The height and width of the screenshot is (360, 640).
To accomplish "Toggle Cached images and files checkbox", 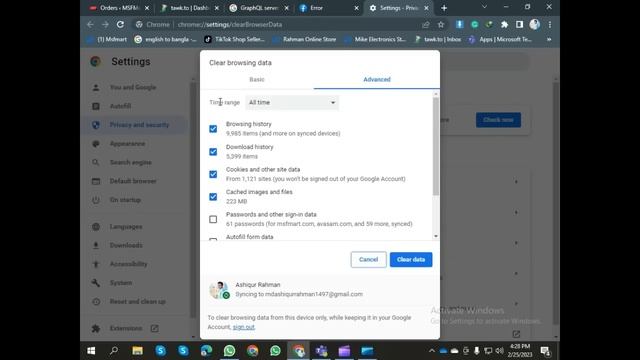I will (213, 197).
